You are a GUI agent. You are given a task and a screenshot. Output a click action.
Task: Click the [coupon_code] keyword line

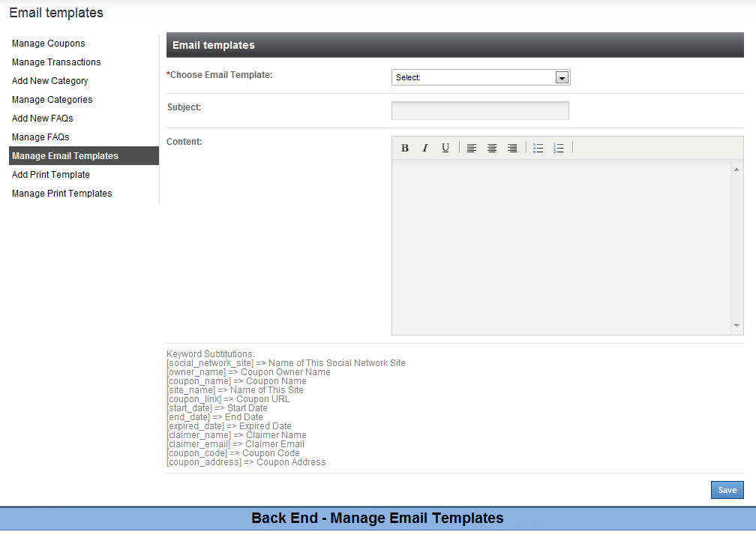[x=232, y=453]
